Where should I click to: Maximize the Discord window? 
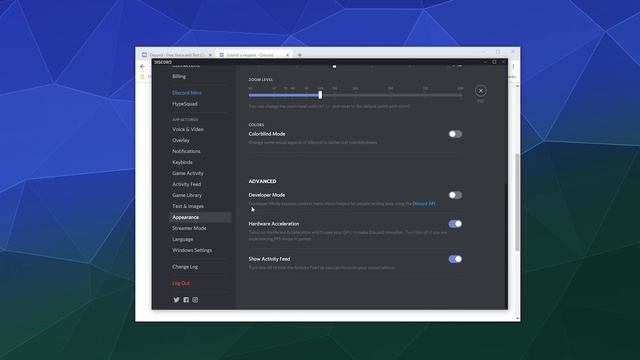point(494,62)
